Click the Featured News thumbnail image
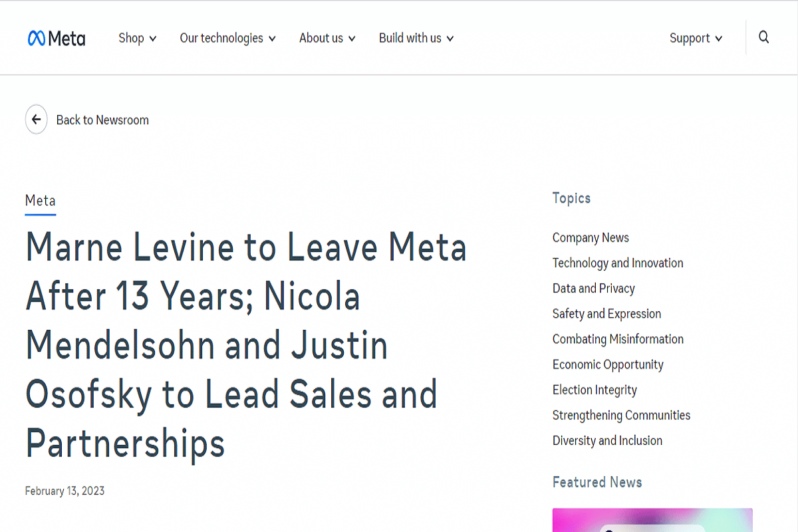Screen dimensions: 798x532 coord(652,520)
